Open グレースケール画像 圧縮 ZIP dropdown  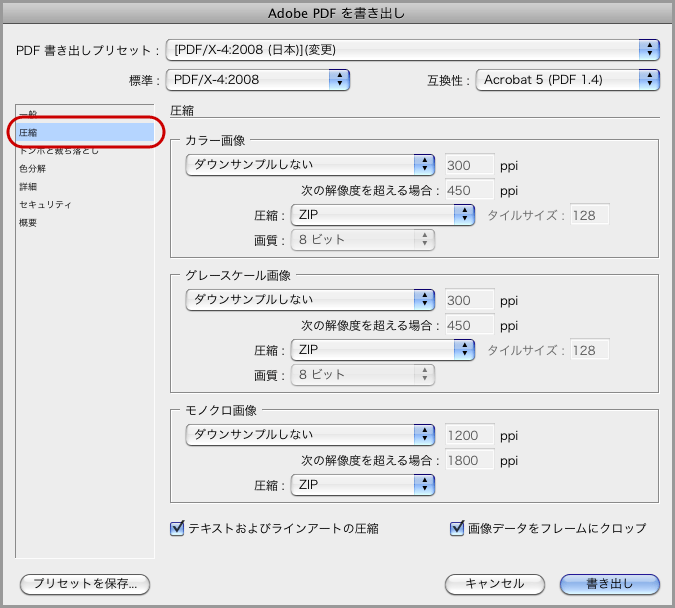pos(383,350)
